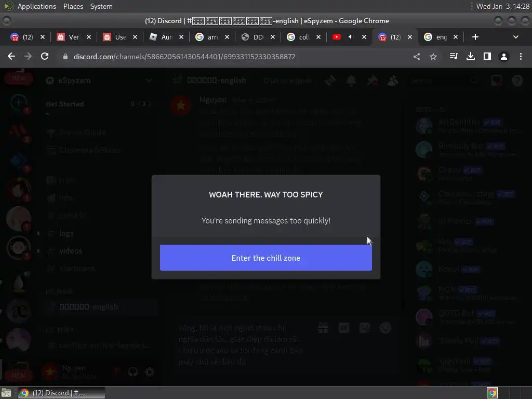Click the Enter the chill zone button
Viewport: 532px width, 399px height.
265,258
